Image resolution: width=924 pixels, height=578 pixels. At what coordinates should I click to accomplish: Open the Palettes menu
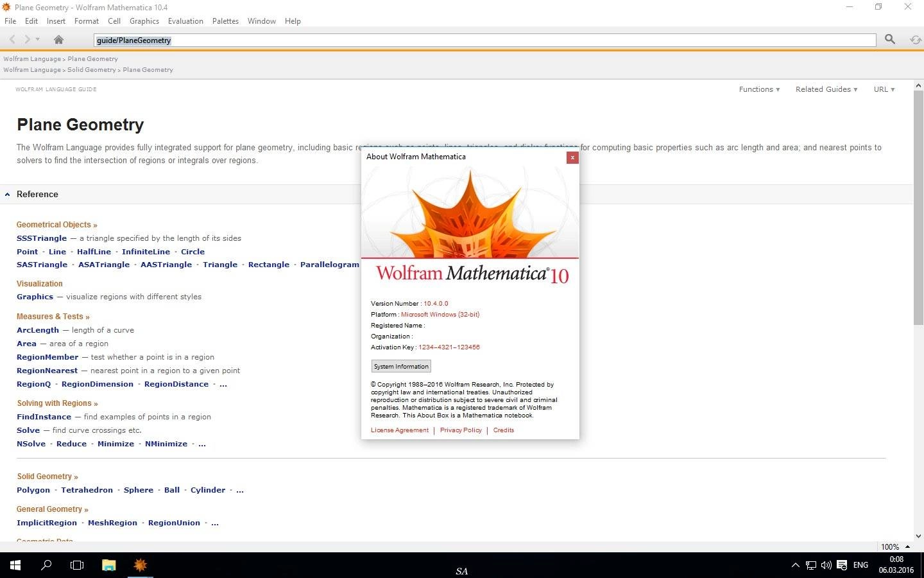[225, 21]
